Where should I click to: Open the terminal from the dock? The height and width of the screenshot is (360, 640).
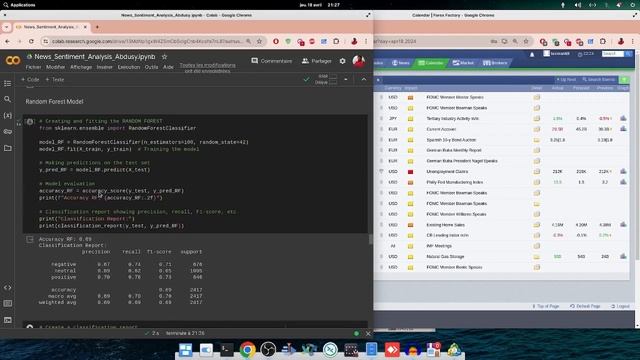[227, 350]
